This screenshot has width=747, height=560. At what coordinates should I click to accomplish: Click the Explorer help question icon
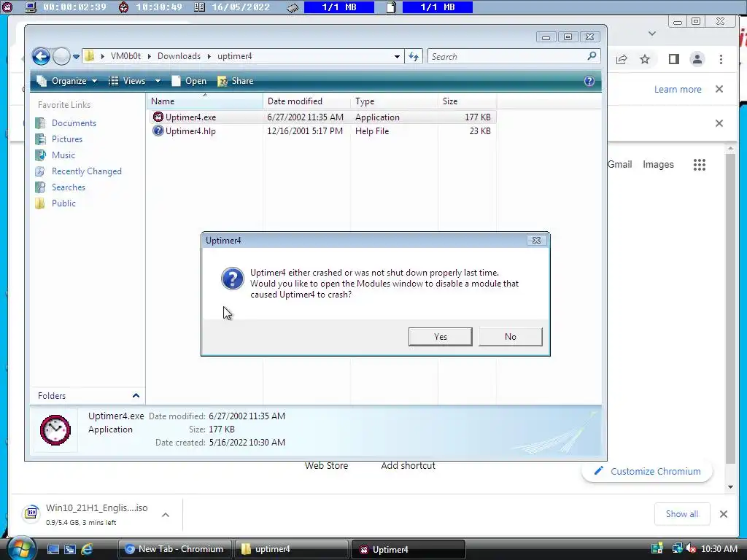589,81
